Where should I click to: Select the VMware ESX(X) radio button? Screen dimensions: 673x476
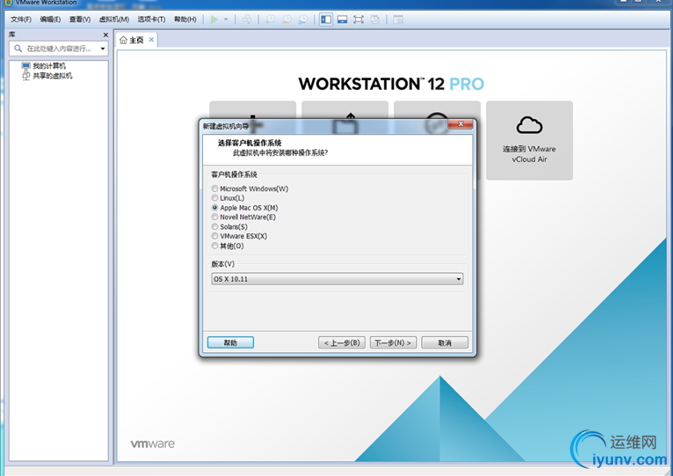[x=215, y=236]
